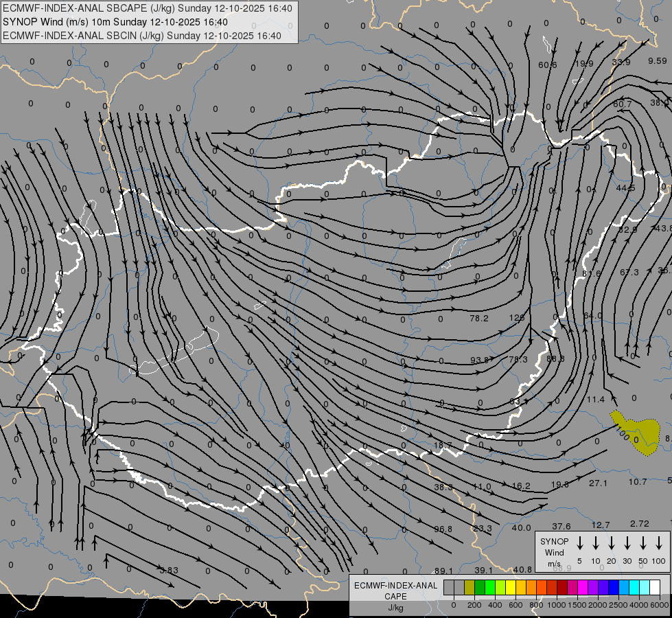Click the 60.7 CAPE value on map

(623, 104)
